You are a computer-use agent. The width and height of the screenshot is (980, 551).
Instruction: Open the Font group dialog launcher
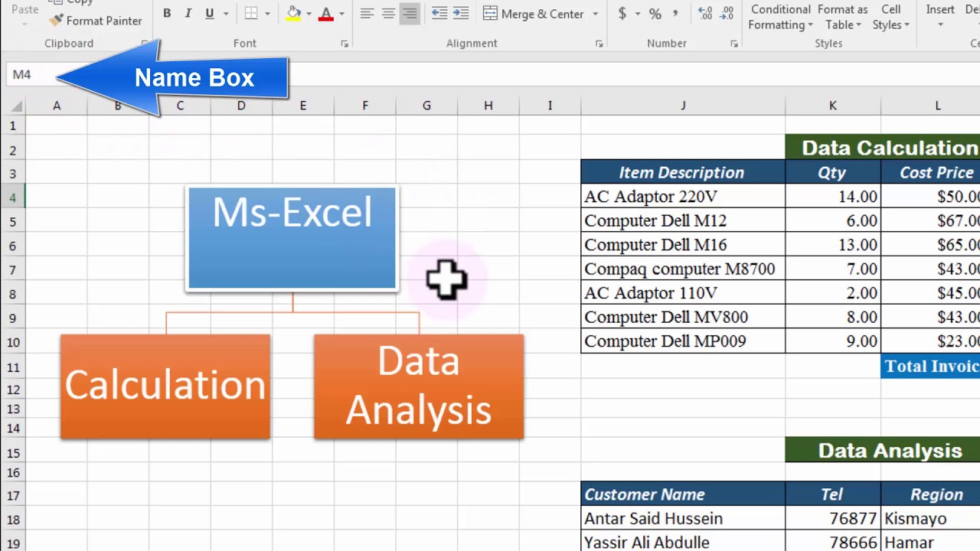[345, 44]
